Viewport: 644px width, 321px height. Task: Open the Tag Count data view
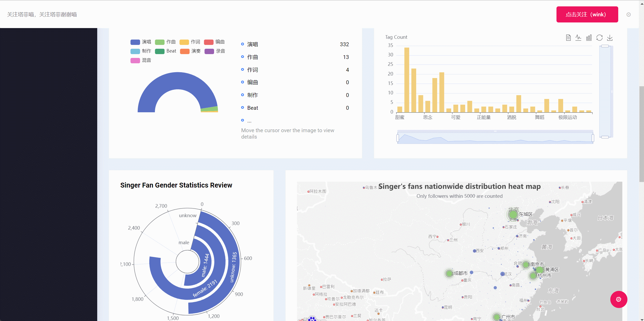point(568,38)
